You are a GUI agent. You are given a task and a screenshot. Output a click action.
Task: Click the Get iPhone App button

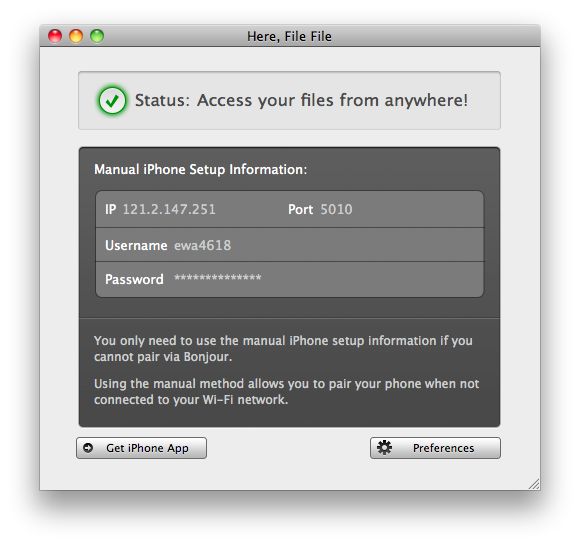coord(141,448)
